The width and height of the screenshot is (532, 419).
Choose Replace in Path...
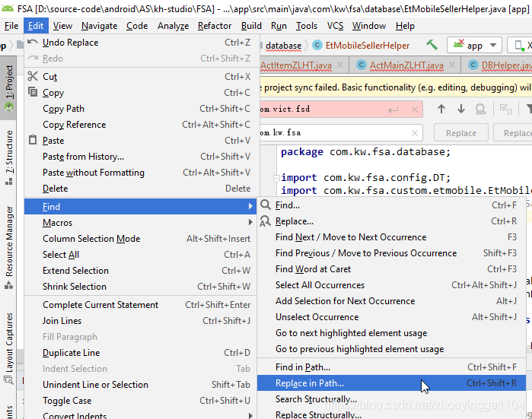click(391, 383)
